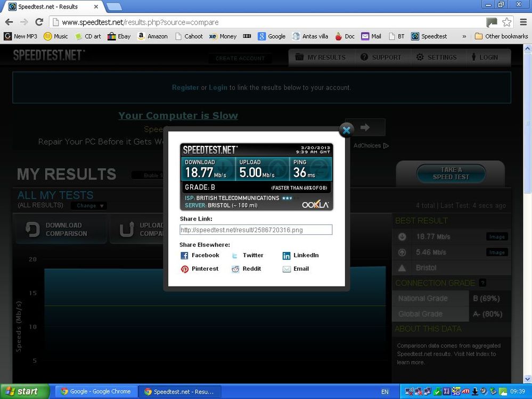Image resolution: width=532 pixels, height=399 pixels.
Task: Share result via LinkedIn icon
Action: pyautogui.click(x=287, y=256)
